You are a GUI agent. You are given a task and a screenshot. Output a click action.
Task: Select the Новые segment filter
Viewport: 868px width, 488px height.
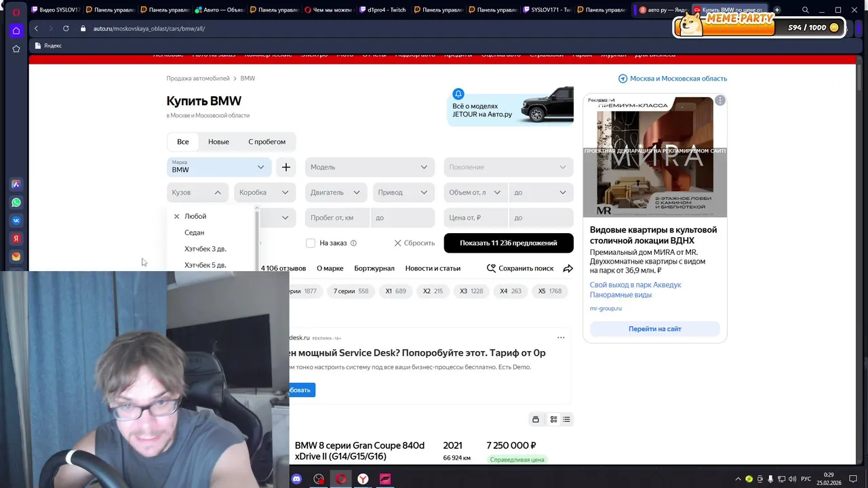tap(218, 142)
